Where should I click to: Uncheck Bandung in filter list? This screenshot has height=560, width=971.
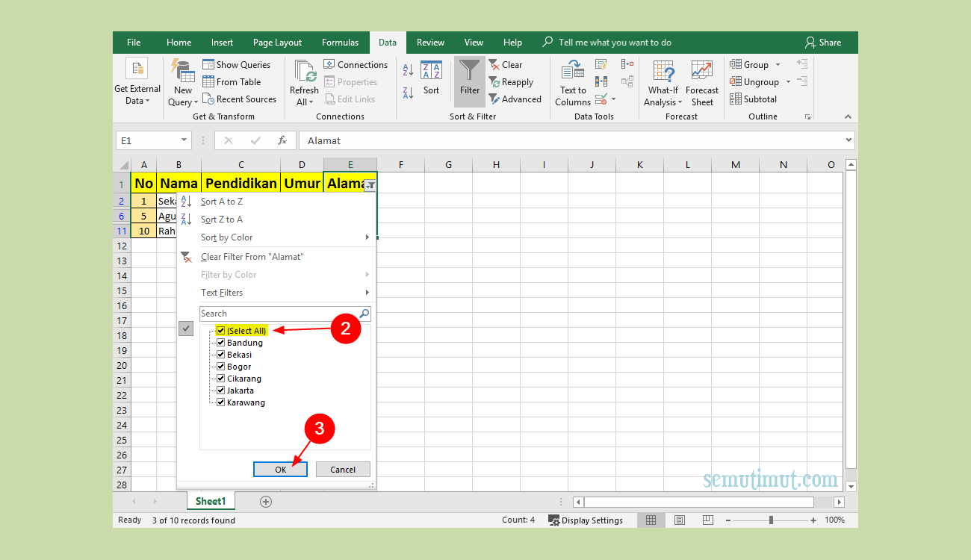(220, 343)
